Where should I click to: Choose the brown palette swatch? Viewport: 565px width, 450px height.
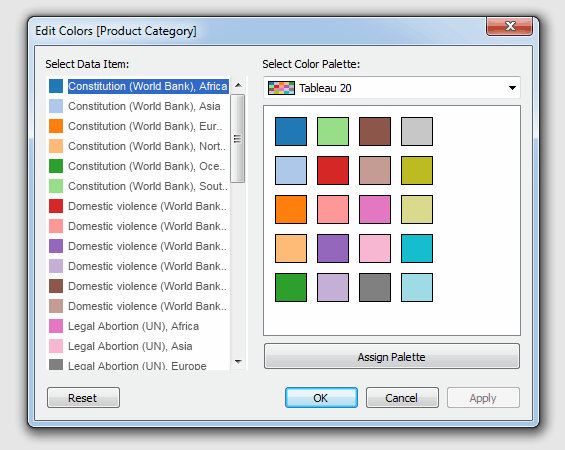click(375, 132)
